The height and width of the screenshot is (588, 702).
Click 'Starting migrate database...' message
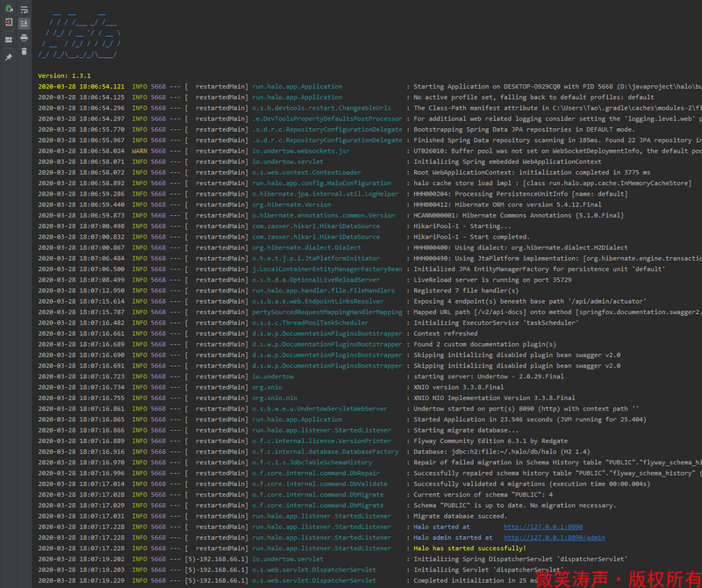click(466, 430)
